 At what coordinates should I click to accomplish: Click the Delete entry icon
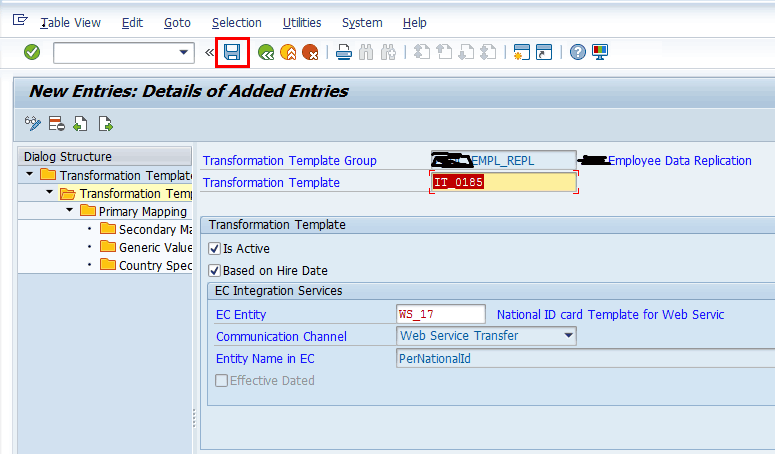click(56, 124)
